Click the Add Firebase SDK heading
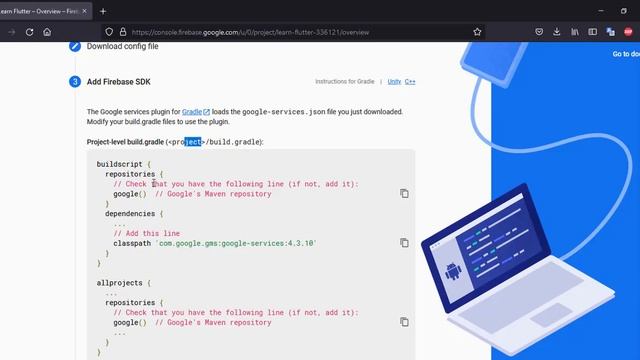640x360 pixels. click(x=118, y=82)
